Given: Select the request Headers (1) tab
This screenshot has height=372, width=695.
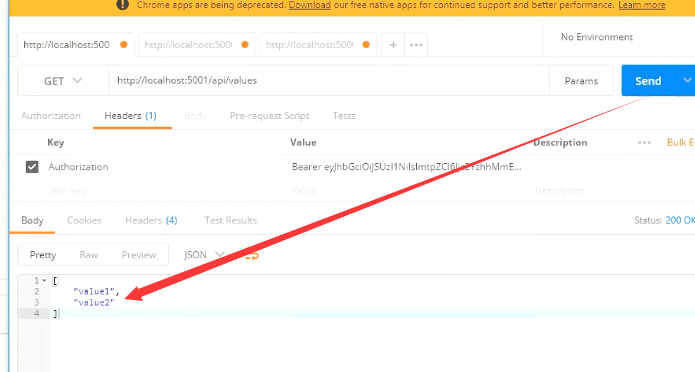Looking at the screenshot, I should [x=130, y=116].
